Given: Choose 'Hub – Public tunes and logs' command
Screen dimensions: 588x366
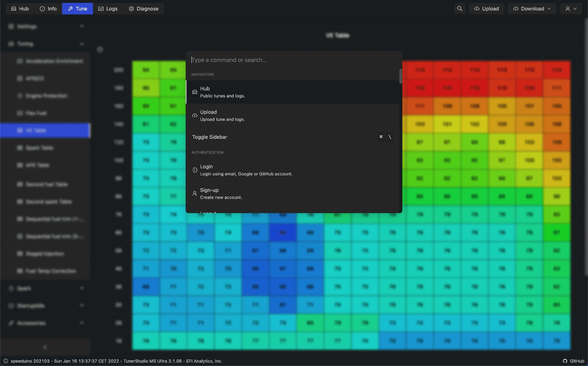Looking at the screenshot, I should 293,92.
